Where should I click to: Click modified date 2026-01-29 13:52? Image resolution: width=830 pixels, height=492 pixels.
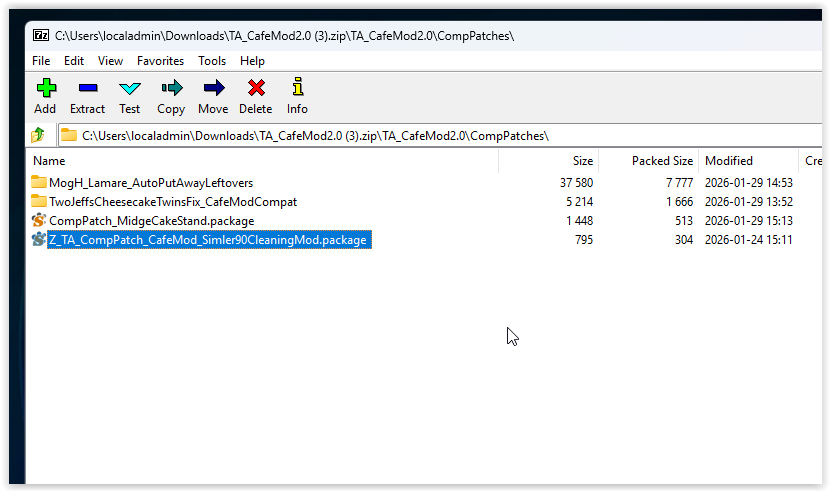(x=748, y=202)
